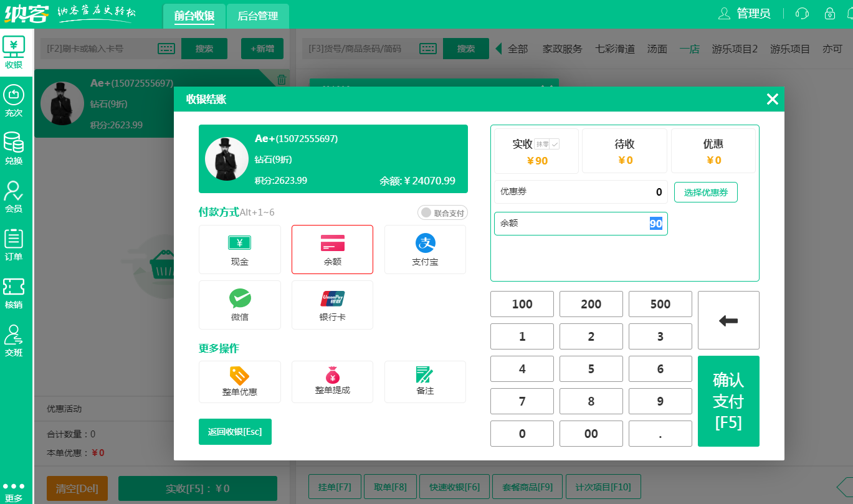Select the 汤面 category tab
Viewport: 853px width, 504px height.
point(657,48)
